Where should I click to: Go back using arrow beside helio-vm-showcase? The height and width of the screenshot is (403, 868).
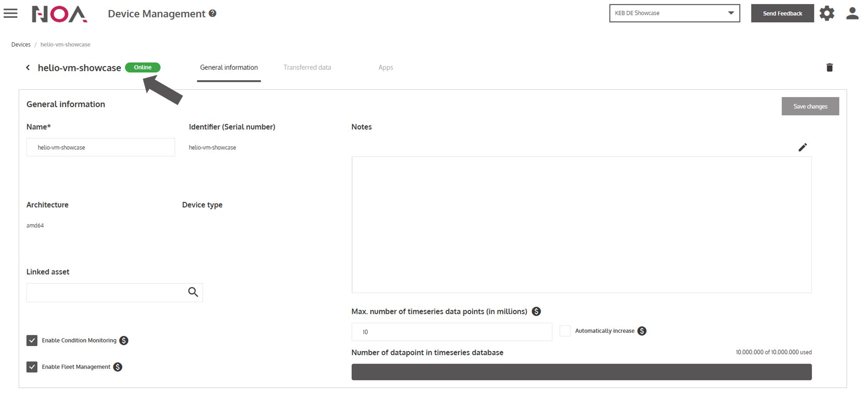pos(28,68)
